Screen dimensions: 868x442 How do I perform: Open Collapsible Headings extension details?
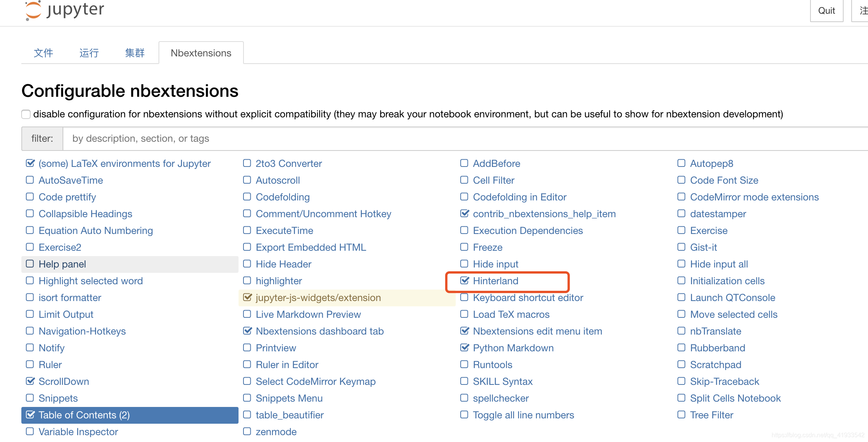[85, 214]
